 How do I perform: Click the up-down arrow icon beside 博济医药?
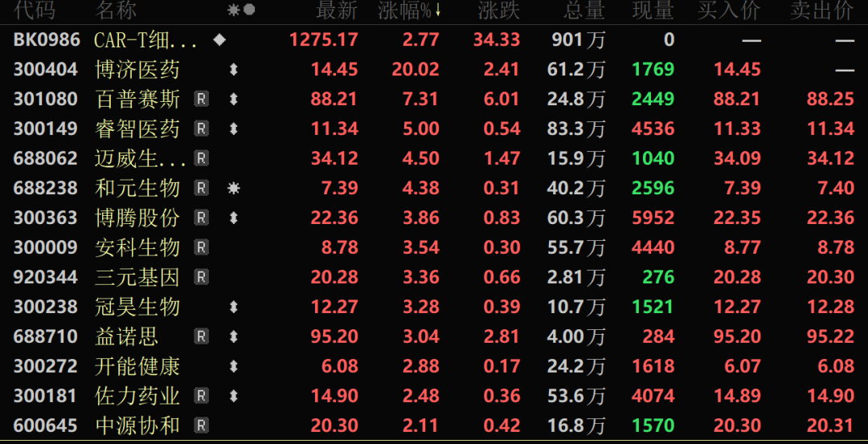coord(234,70)
